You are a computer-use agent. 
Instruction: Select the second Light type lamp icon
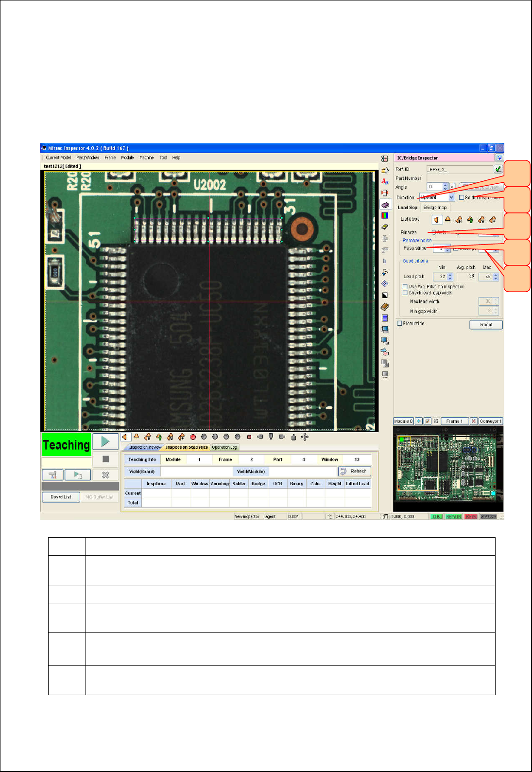pyautogui.click(x=447, y=220)
